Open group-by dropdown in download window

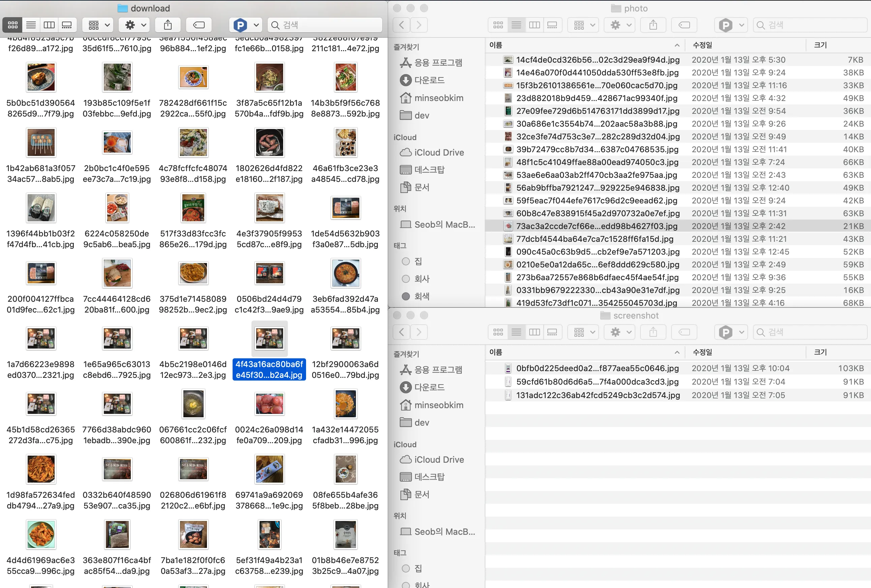pyautogui.click(x=98, y=25)
